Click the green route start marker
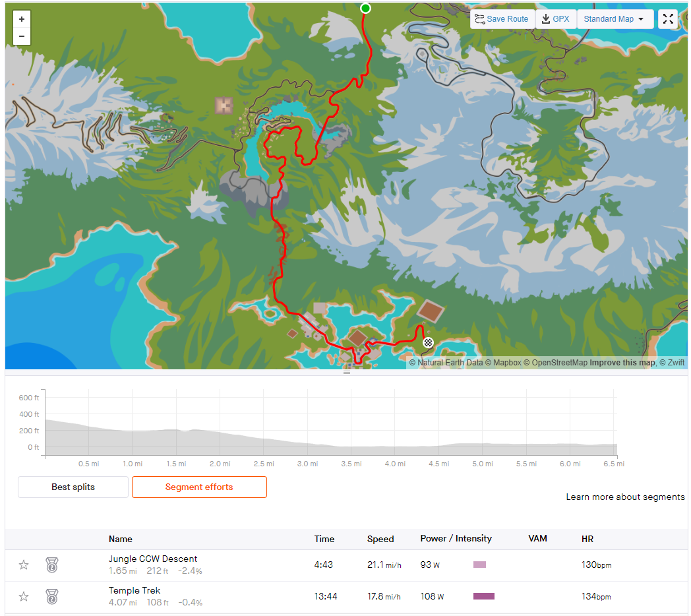Screen dimensions: 691x616 (x=365, y=9)
